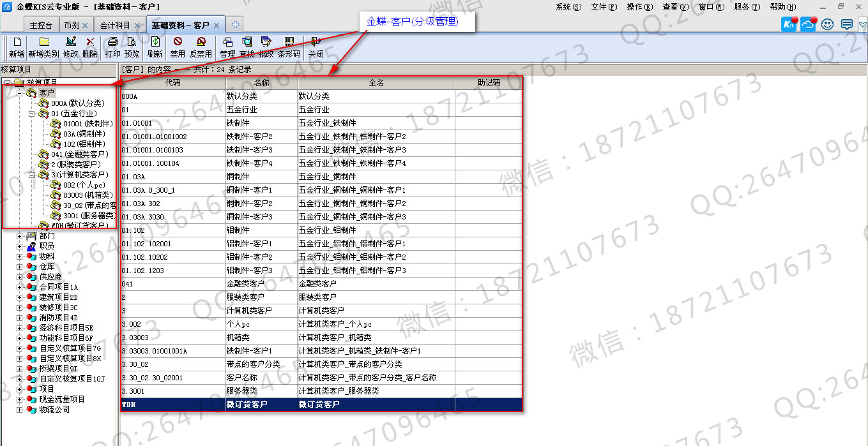This screenshot has height=446, width=868.
Task: Open 预览 print preview
Action: (132, 43)
